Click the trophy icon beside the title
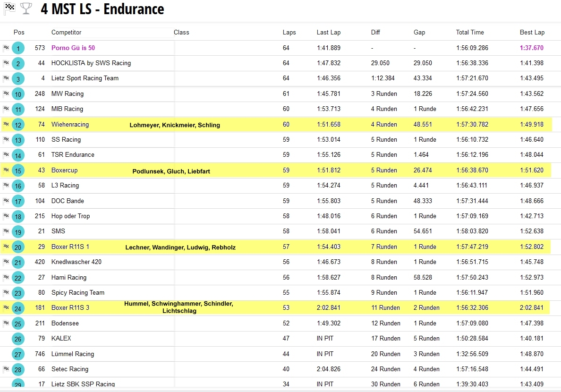 click(26, 9)
